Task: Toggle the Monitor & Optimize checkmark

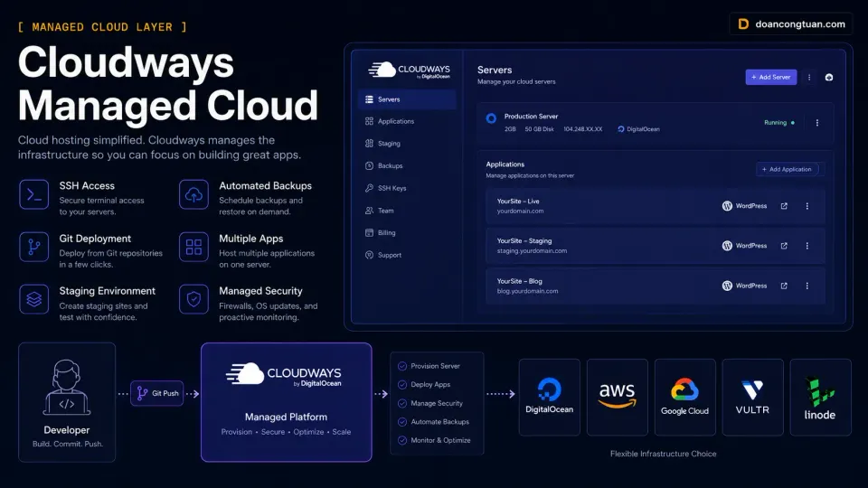Action: point(402,440)
